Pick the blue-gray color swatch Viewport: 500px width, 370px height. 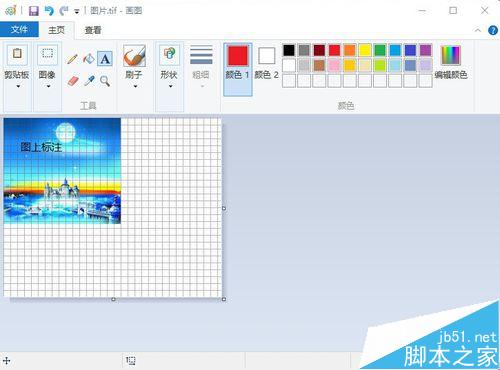point(410,65)
